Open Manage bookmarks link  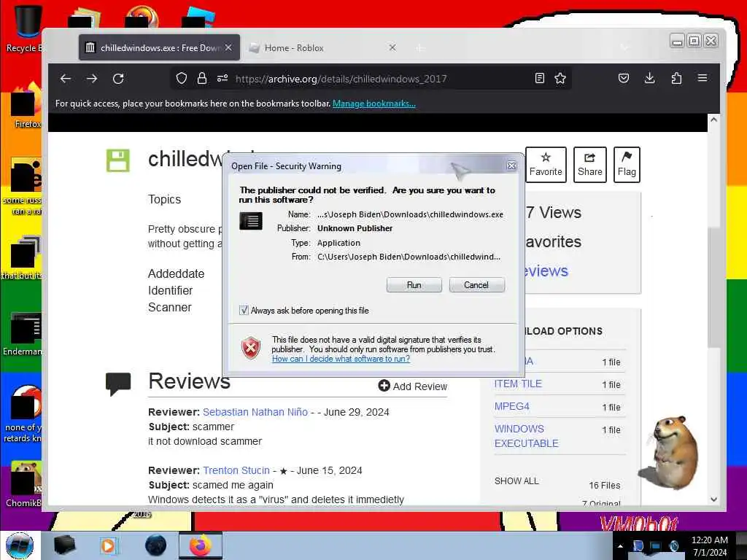(x=374, y=104)
